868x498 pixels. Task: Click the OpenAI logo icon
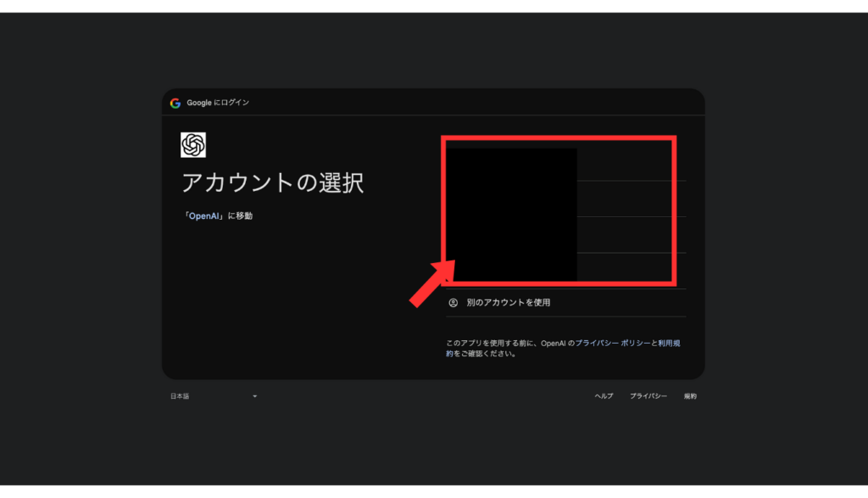tap(193, 144)
